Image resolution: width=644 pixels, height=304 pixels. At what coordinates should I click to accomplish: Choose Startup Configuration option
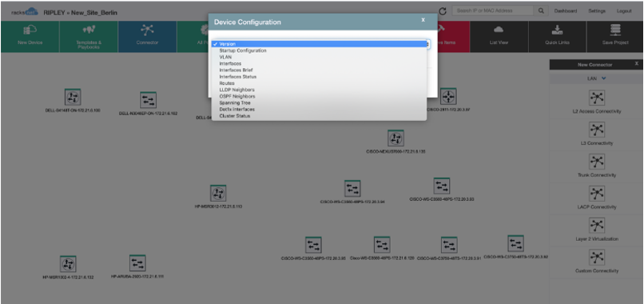(319, 50)
